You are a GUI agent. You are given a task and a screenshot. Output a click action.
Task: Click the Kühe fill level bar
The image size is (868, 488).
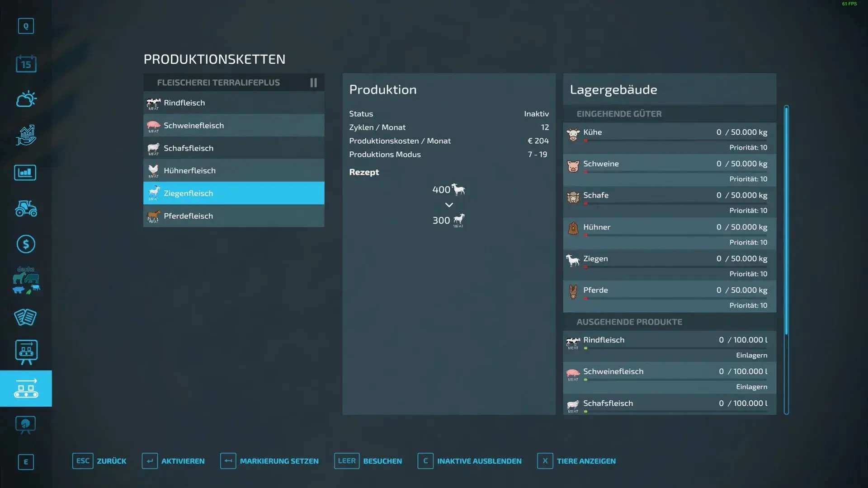[x=675, y=141]
